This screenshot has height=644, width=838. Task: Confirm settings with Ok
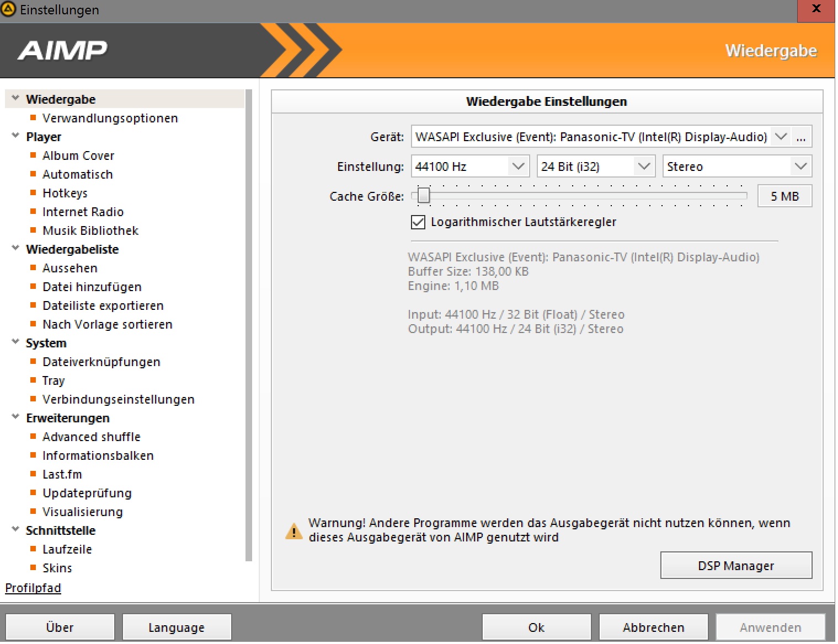pos(536,627)
